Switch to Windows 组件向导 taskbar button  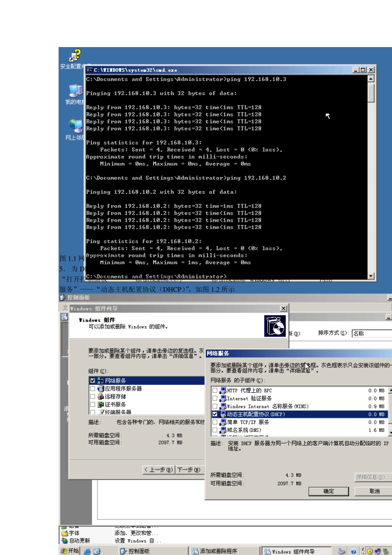296,551
